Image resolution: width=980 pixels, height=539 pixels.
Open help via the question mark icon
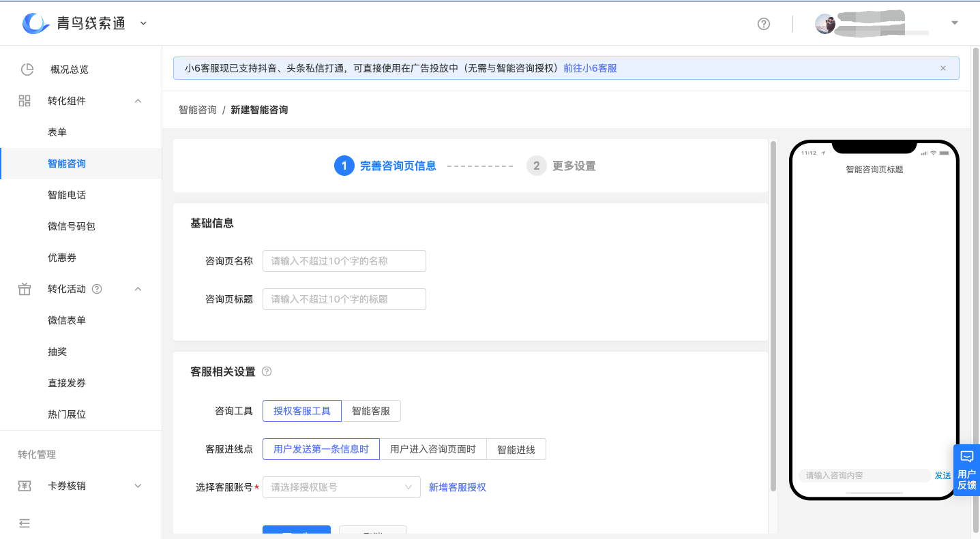[763, 23]
